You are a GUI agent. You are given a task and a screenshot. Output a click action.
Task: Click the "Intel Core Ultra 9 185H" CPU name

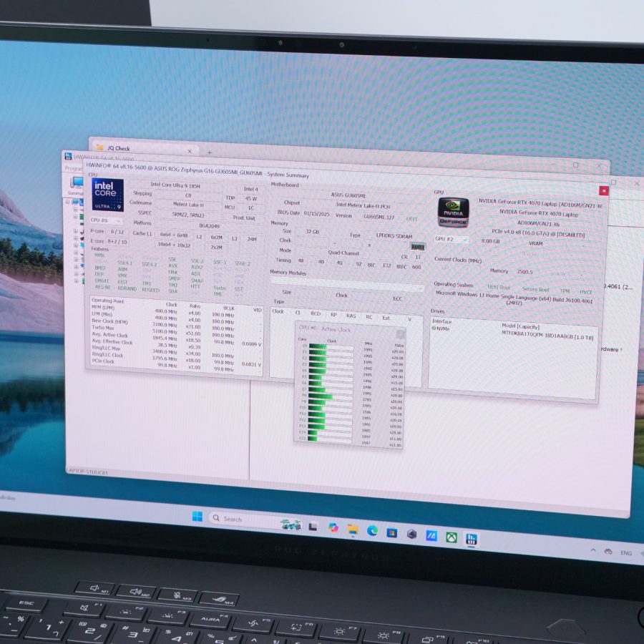[175, 185]
